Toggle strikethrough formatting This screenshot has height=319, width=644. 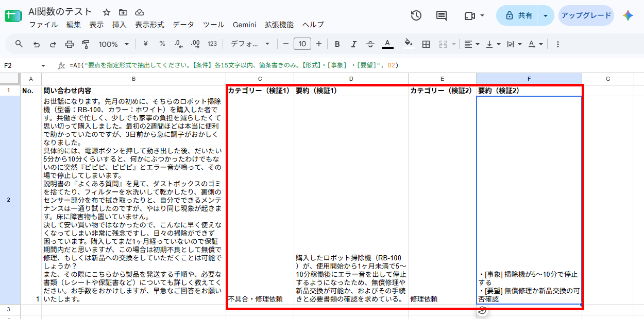click(370, 44)
